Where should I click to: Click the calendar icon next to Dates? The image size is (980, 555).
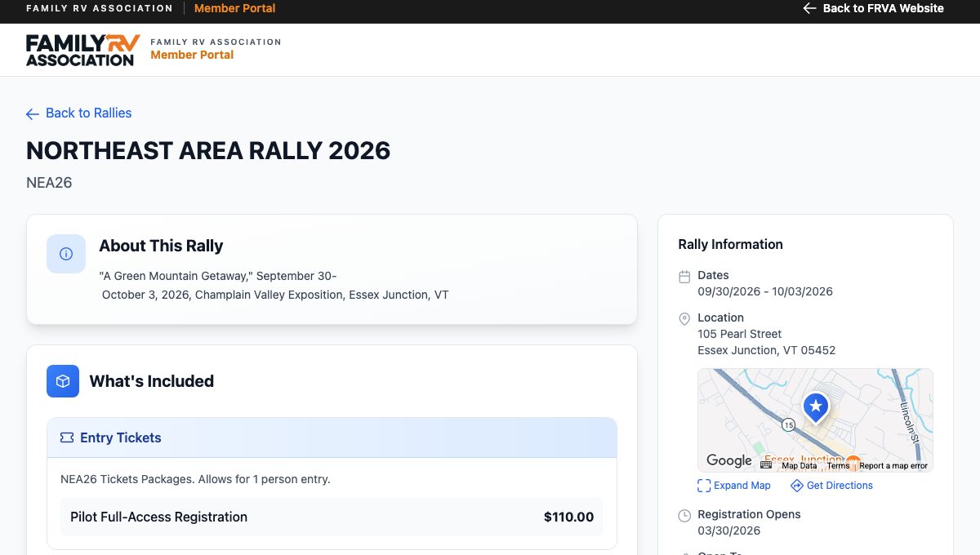684,277
